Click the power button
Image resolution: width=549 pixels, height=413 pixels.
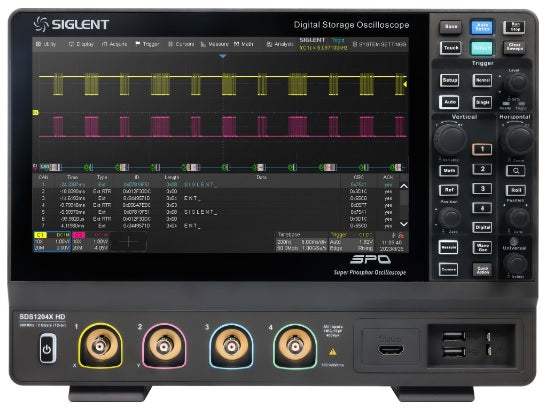48,349
